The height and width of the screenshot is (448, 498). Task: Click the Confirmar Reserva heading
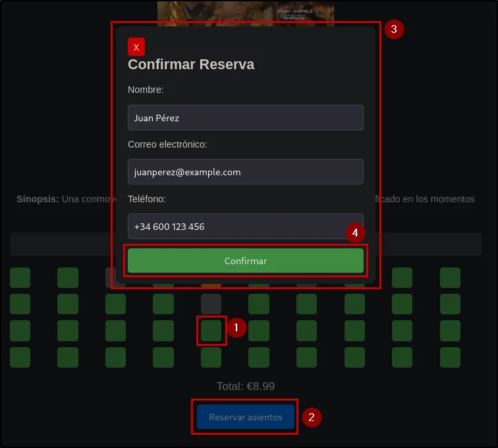tap(191, 65)
